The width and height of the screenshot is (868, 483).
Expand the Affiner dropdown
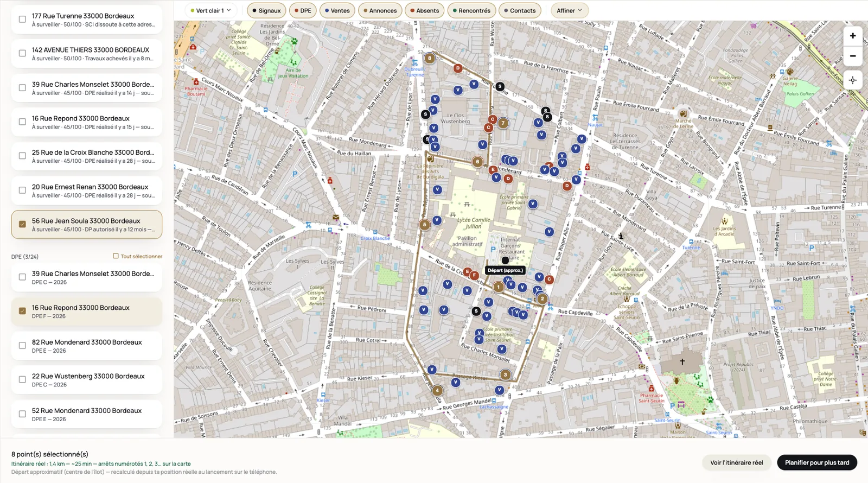click(x=569, y=10)
